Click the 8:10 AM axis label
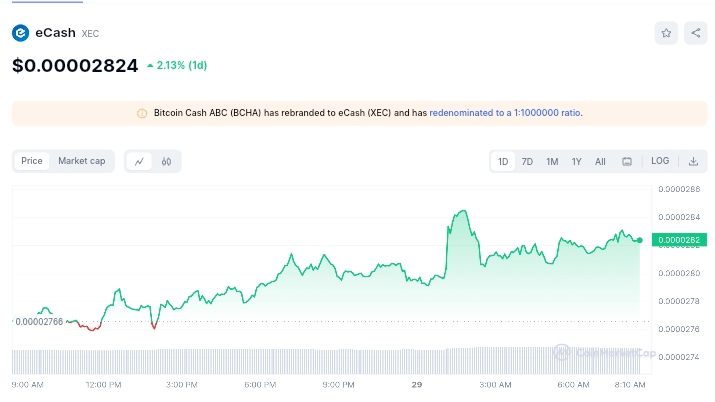This screenshot has width=715, height=402. tap(630, 385)
